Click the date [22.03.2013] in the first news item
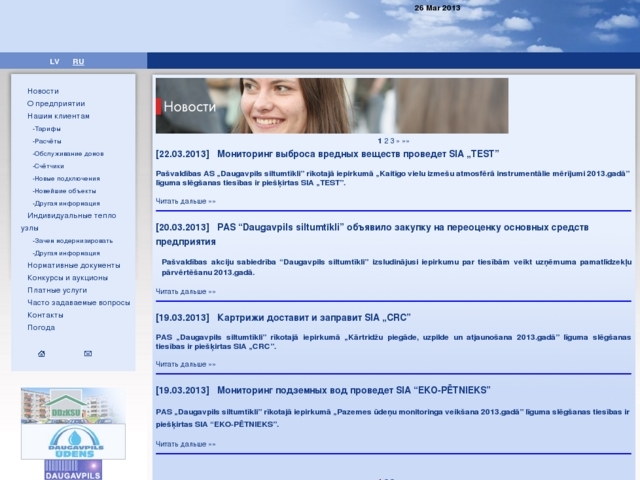Screen dimensions: 640x480 (x=182, y=154)
